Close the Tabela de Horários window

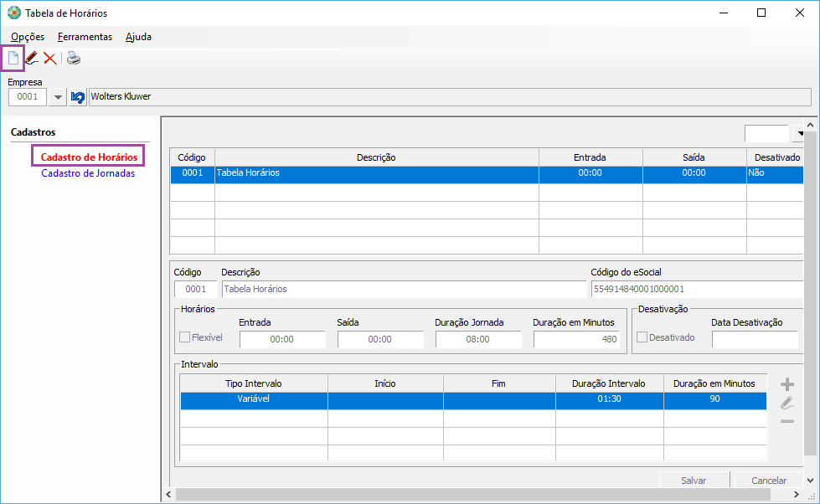point(800,13)
